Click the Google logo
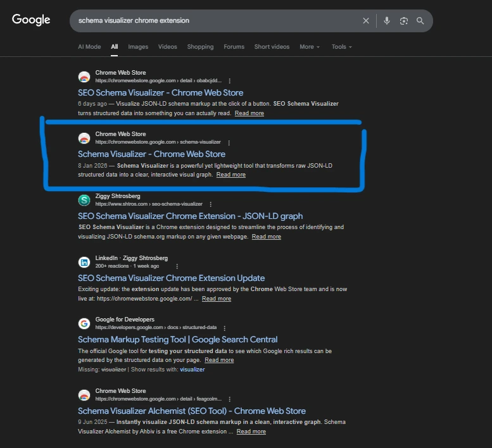The image size is (492, 448). pos(31,20)
